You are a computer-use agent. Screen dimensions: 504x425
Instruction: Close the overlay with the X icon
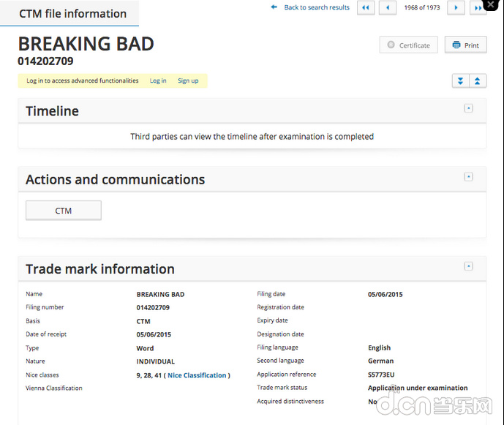491,4
